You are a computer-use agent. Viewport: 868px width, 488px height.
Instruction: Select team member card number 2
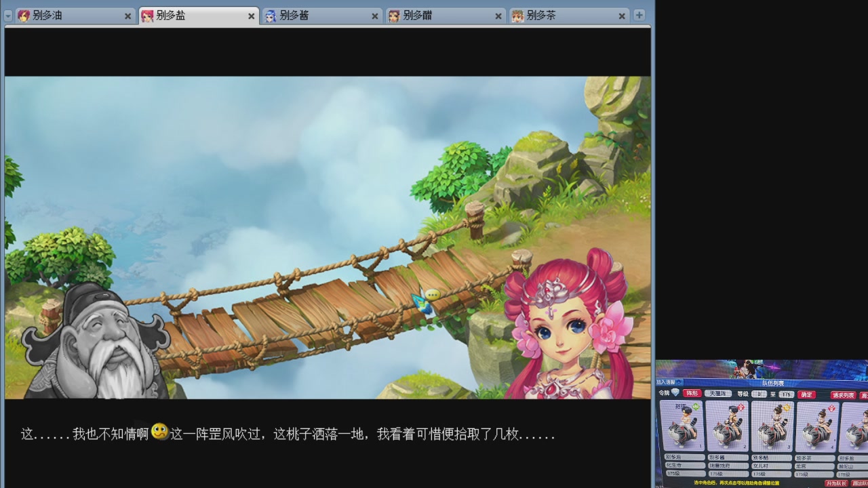pos(727,426)
